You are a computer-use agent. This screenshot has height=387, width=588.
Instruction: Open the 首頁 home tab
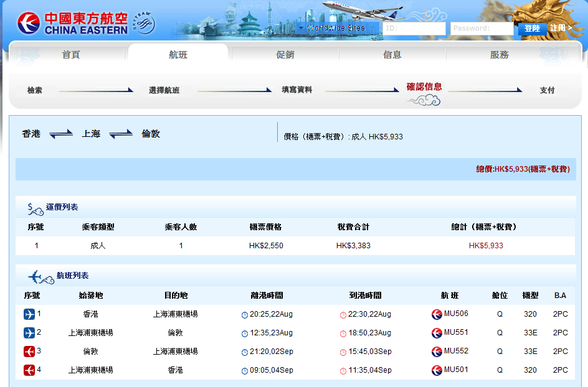coord(71,55)
